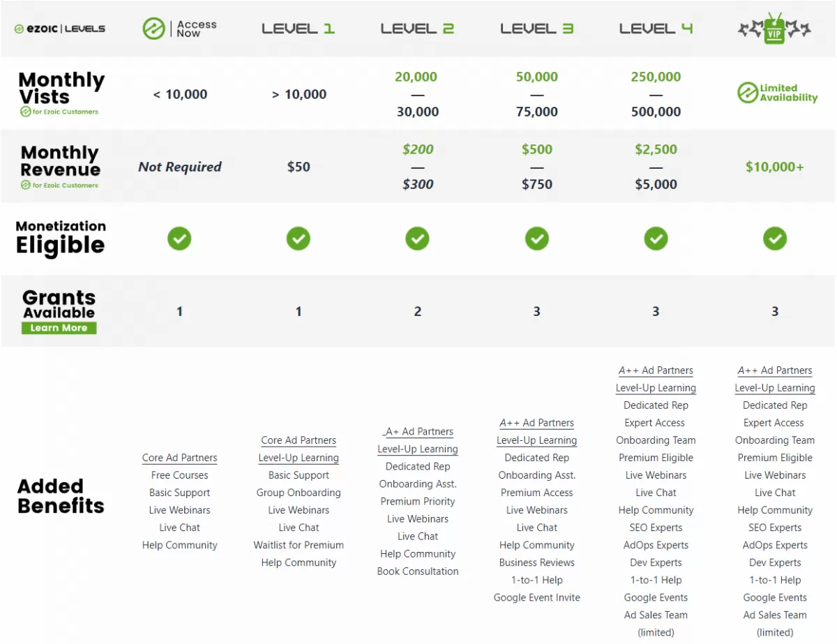Click the Level 2 monetization checkmark
Screen dimensions: 837x644
click(x=418, y=239)
